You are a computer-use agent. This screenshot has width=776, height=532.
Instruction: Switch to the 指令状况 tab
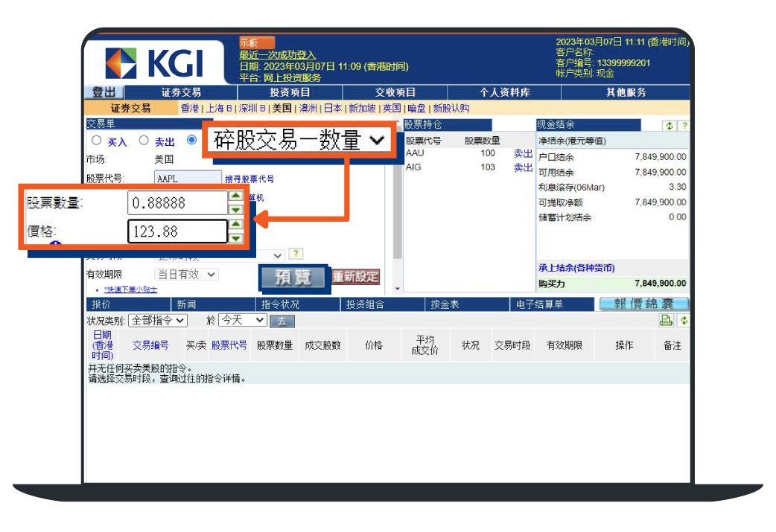pos(280,304)
